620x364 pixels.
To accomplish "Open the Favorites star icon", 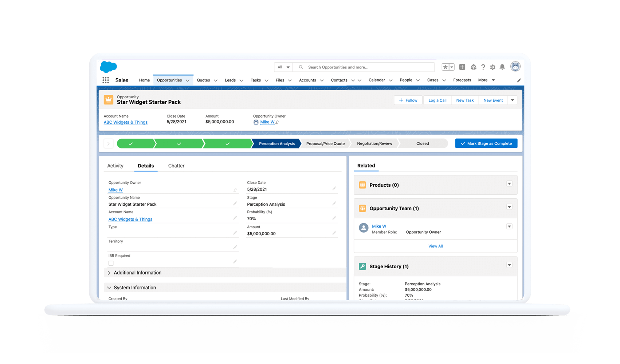I will click(x=445, y=67).
